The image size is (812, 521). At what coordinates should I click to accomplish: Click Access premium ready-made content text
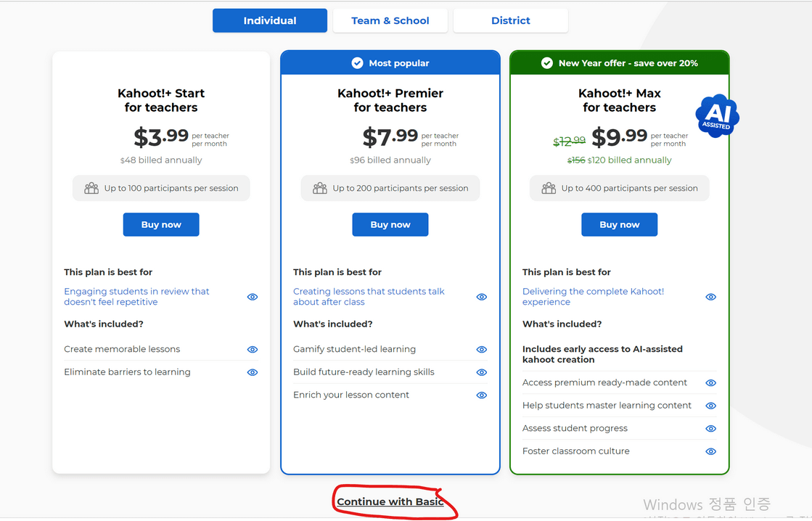[x=604, y=382]
